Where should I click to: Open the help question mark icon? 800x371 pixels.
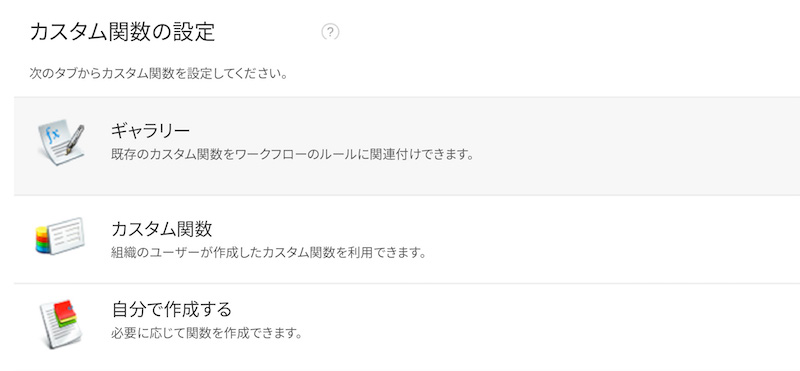[x=330, y=32]
